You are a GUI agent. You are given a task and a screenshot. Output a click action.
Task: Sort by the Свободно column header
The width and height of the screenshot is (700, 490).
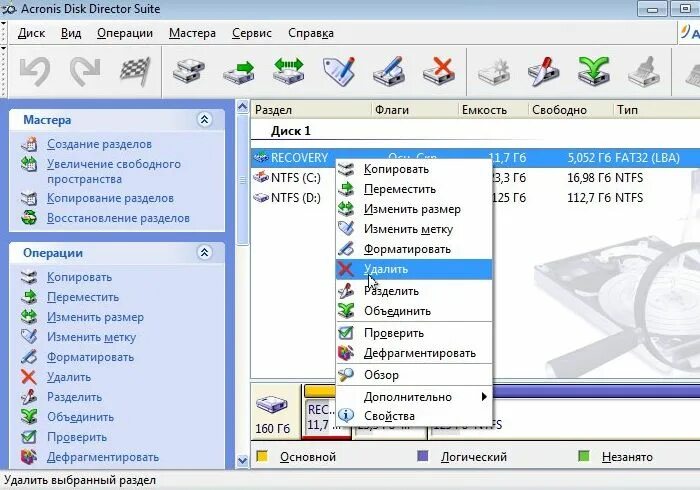[x=570, y=110]
